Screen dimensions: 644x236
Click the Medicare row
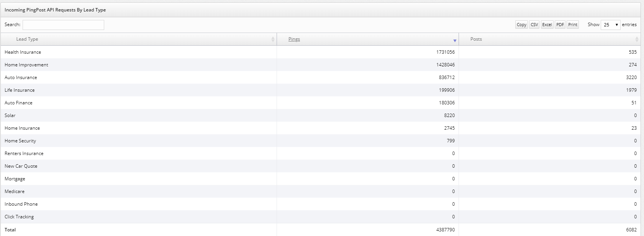click(x=15, y=191)
